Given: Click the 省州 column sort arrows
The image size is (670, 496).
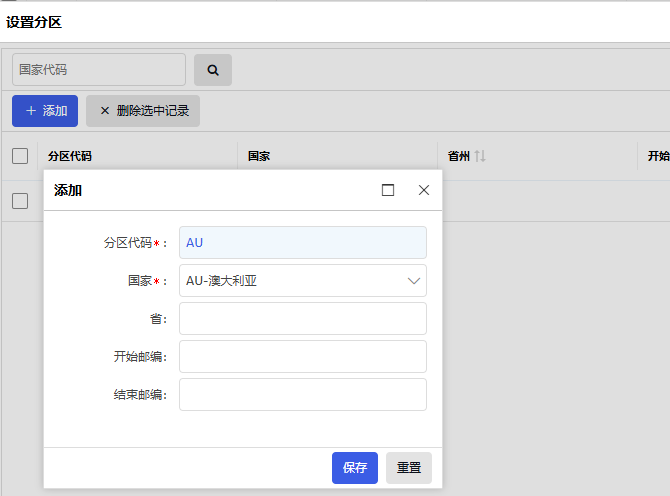Looking at the screenshot, I should click(480, 156).
